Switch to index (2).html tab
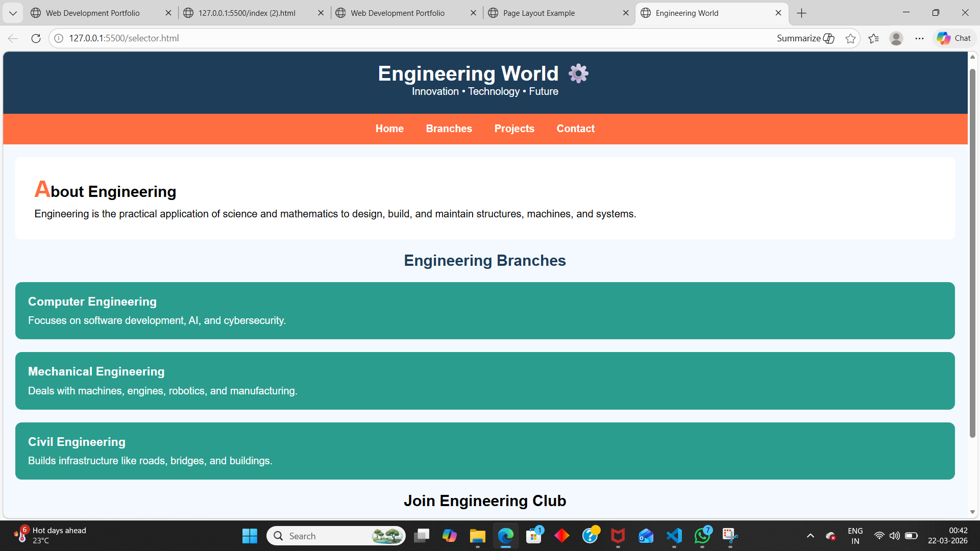The width and height of the screenshot is (980, 551). pos(247,13)
